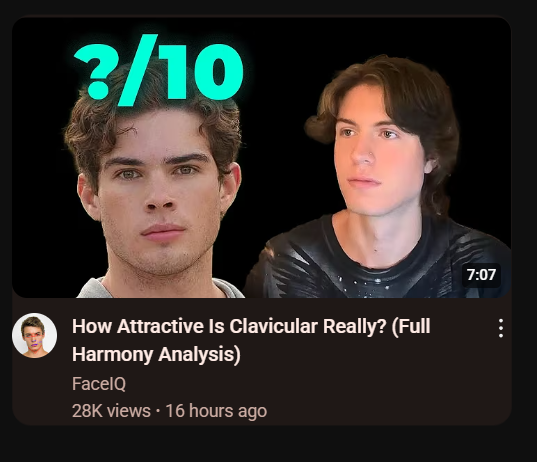The height and width of the screenshot is (462, 537).
Task: Click the black patterned shirt in thumbnail
Action: pyautogui.click(x=377, y=267)
